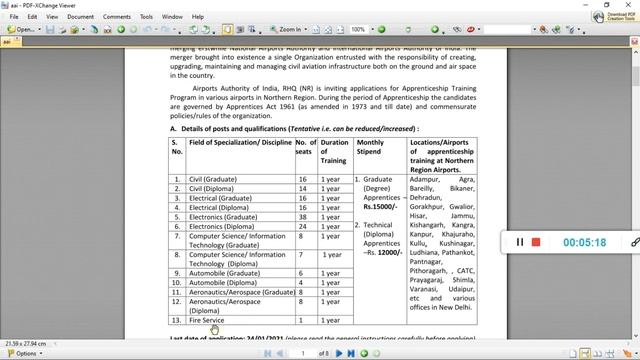
Task: Click the green Go Back circle in status bar
Action: click(364, 353)
